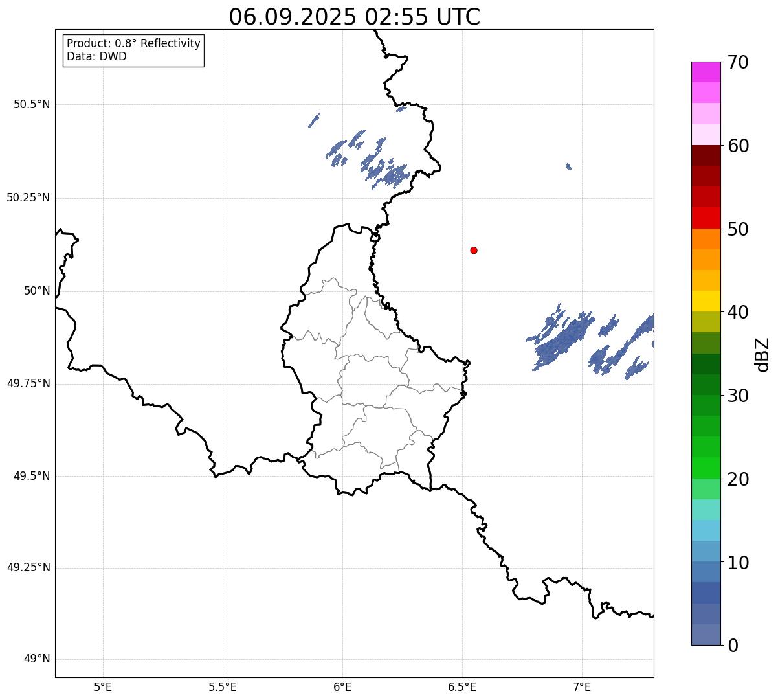The width and height of the screenshot is (778, 700).
Task: Click the 20 dBZ colorbar tick label
Action: click(x=738, y=479)
